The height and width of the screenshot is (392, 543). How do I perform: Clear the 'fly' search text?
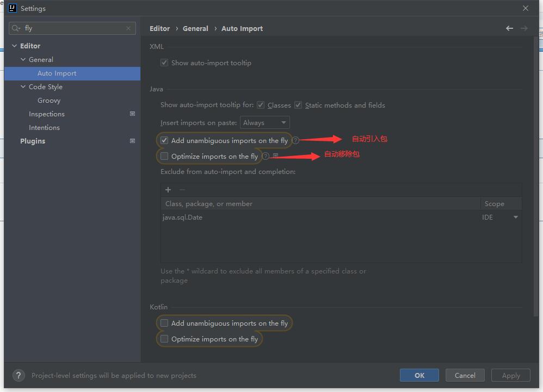(128, 28)
